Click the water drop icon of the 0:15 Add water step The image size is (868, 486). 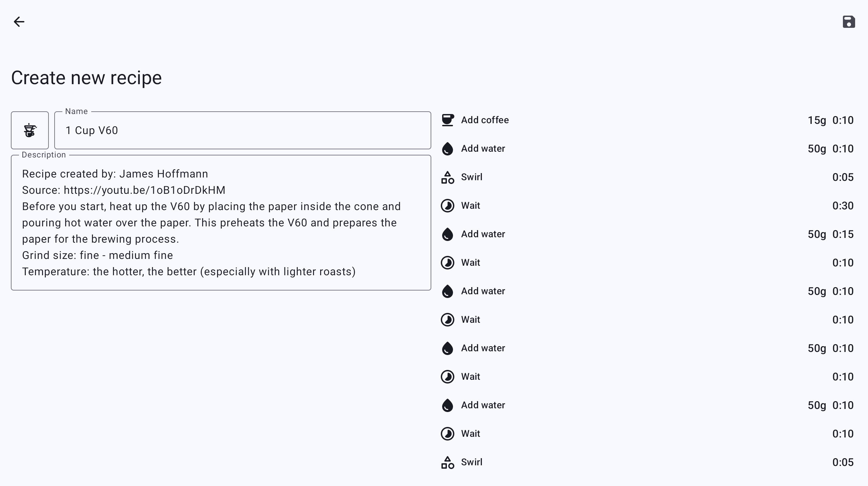448,234
